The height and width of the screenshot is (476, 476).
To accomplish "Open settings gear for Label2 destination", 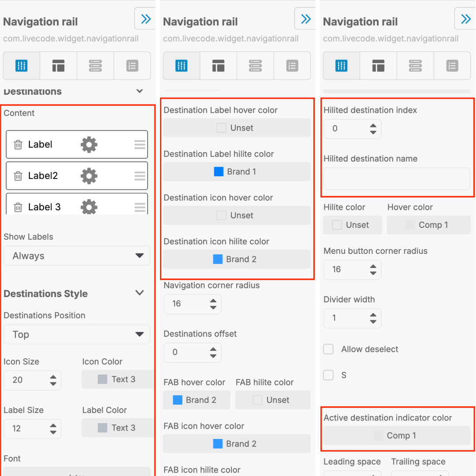I will 89,176.
